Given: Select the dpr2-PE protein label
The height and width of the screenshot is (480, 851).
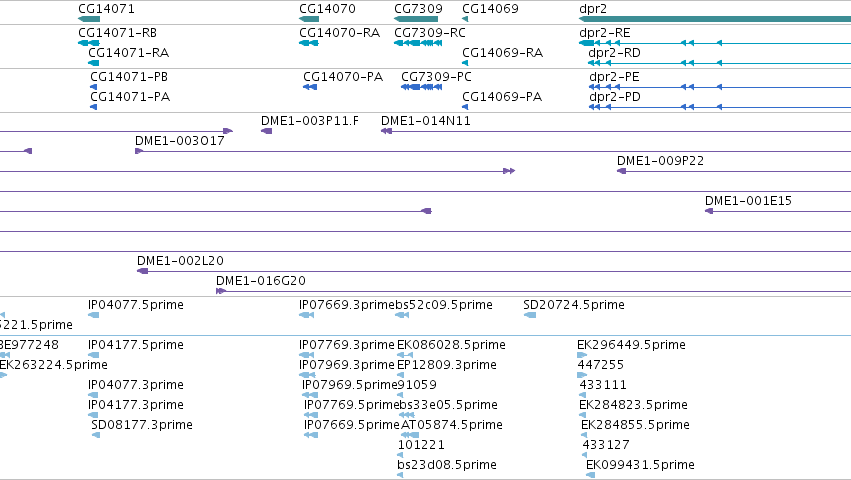Looking at the screenshot, I should click(x=614, y=77).
